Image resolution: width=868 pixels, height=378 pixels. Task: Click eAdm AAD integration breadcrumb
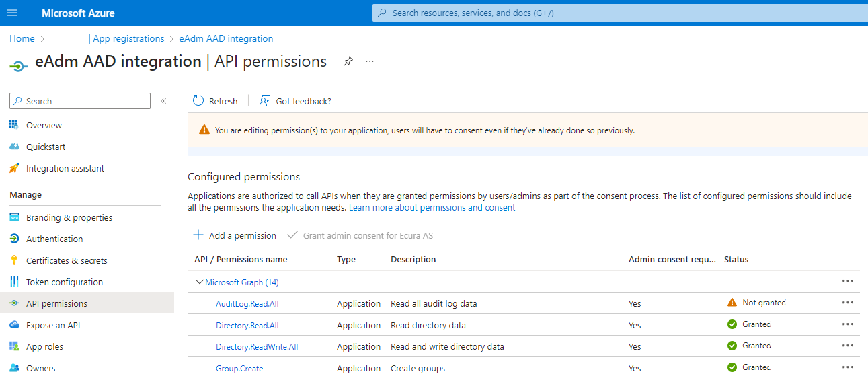pos(226,38)
